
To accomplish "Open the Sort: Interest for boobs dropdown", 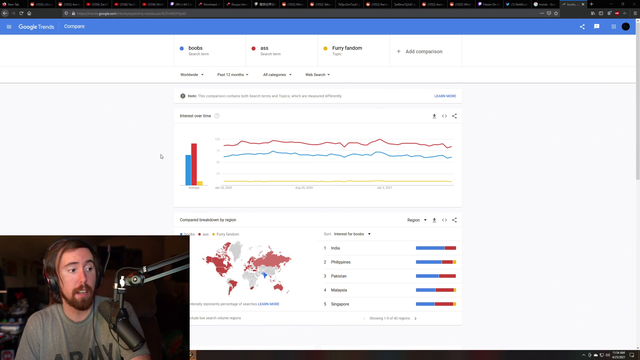I will (x=352, y=234).
